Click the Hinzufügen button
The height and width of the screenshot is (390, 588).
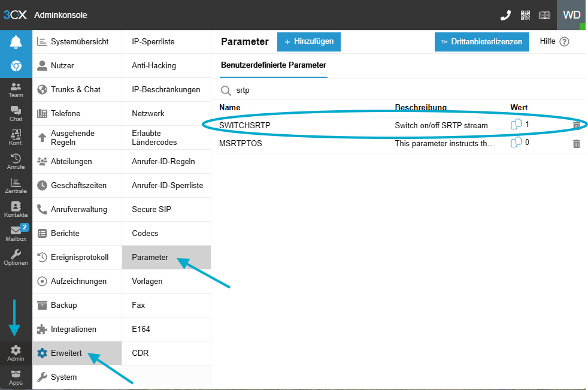(309, 42)
